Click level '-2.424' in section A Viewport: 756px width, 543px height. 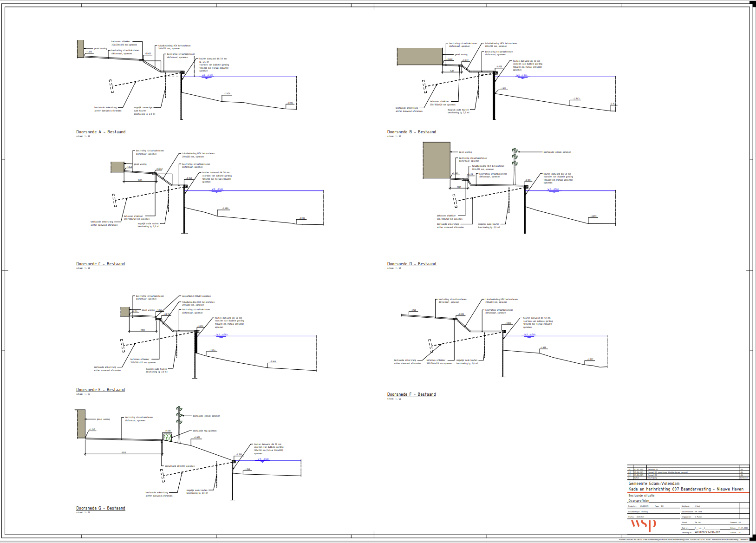point(228,93)
